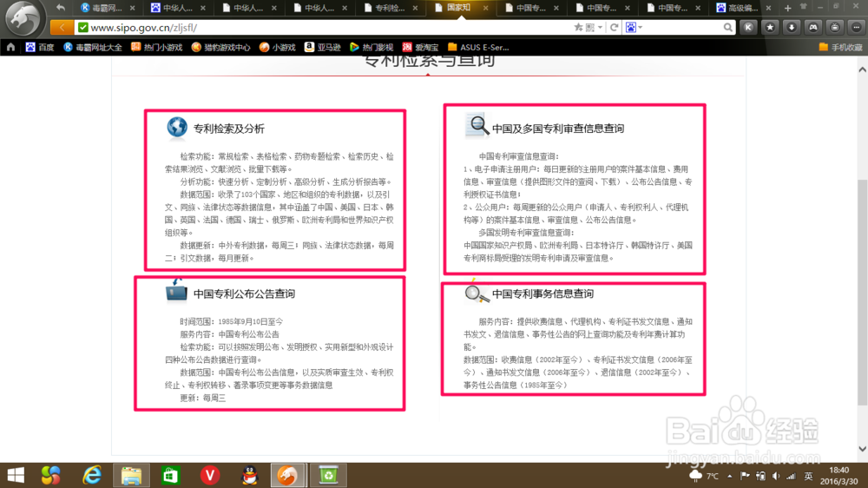The image size is (868, 488).
Task: Open Windows Store from taskbar
Action: [170, 475]
